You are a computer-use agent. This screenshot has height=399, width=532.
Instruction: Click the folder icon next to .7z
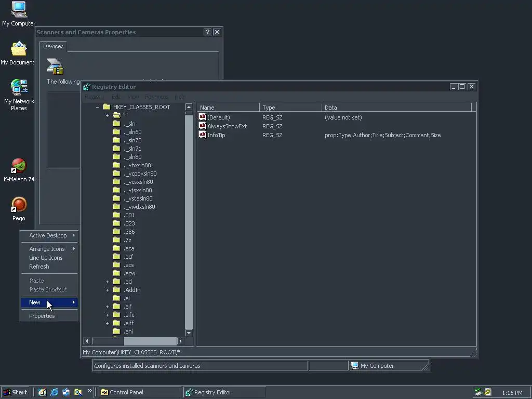116,240
